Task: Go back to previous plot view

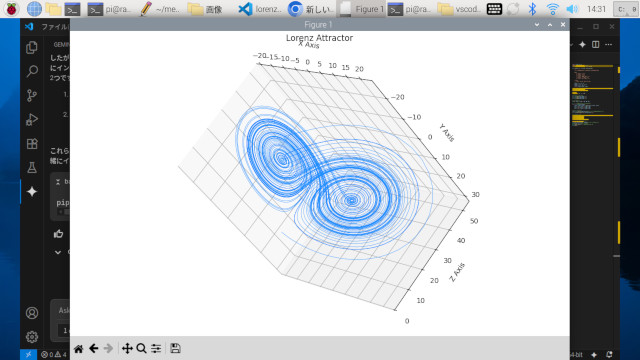Action: [x=93, y=349]
